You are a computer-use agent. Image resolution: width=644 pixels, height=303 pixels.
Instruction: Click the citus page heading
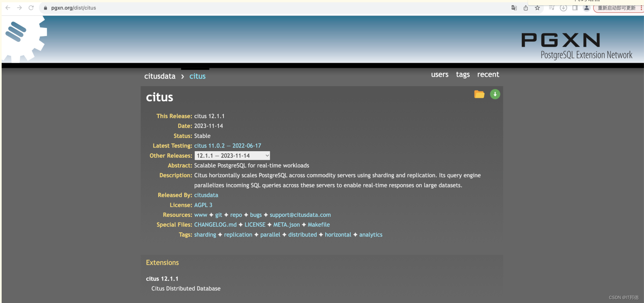click(160, 97)
